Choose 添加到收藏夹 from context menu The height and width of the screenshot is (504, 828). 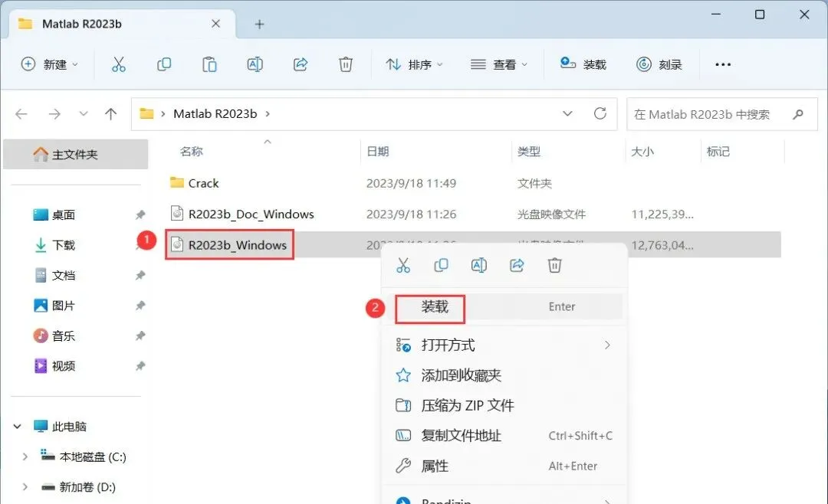click(504, 375)
